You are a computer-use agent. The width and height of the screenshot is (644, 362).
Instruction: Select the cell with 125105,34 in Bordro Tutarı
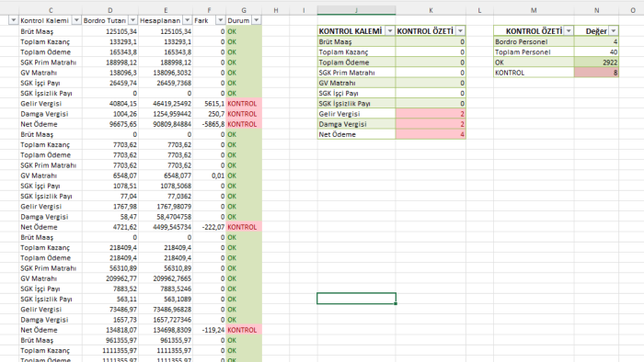point(110,31)
